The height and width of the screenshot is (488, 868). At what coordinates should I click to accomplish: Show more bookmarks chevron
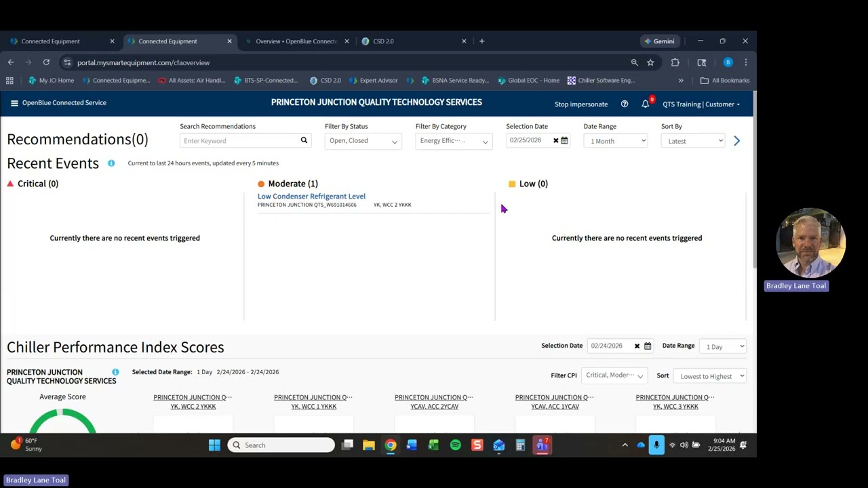pyautogui.click(x=681, y=81)
